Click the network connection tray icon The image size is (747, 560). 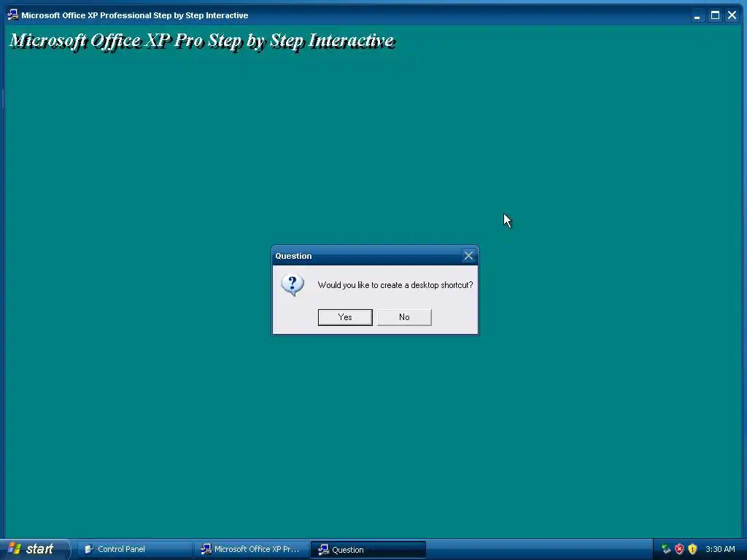[666, 549]
